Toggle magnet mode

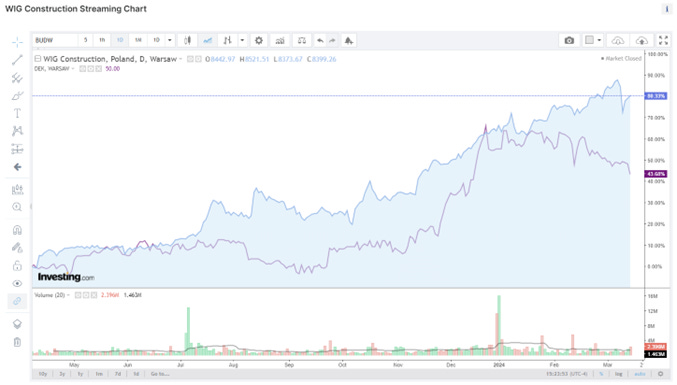click(17, 230)
